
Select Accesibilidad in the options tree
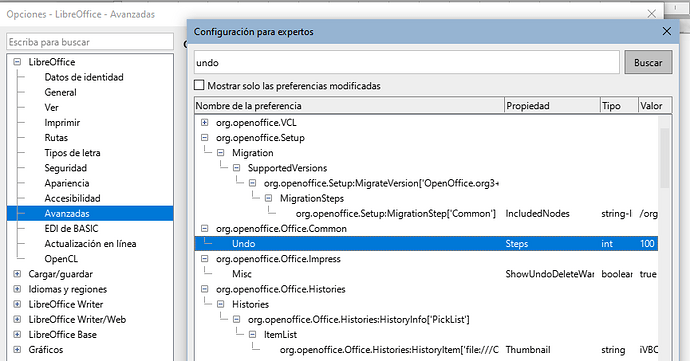72,198
